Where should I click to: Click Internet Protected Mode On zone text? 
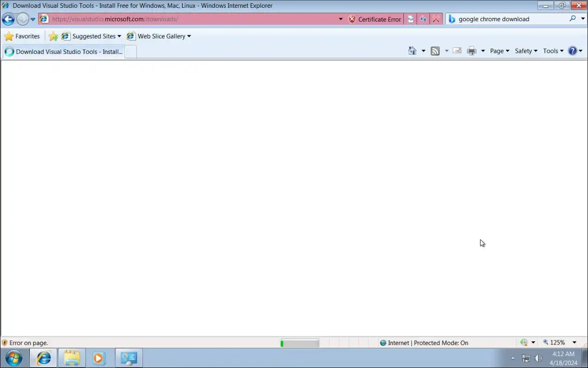click(x=428, y=343)
